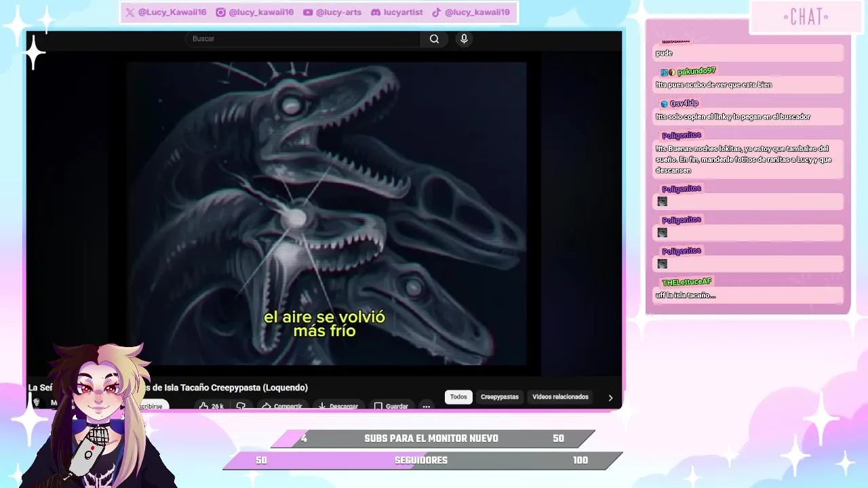Click chat username Osv4ldp
The image size is (868, 488).
(684, 104)
